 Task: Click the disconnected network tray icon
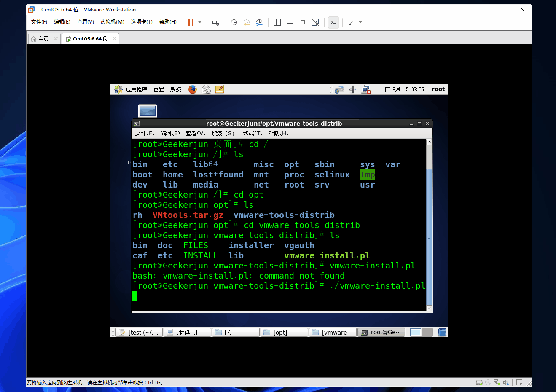(366, 89)
